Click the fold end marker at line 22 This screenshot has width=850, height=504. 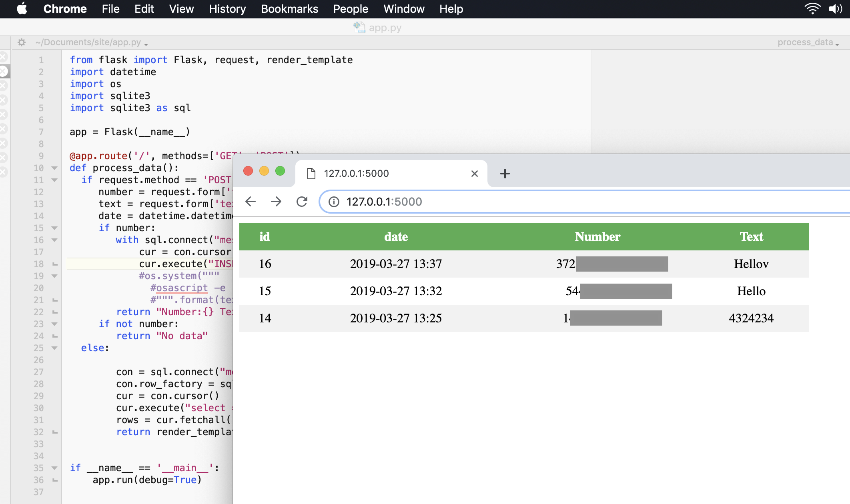click(x=55, y=312)
